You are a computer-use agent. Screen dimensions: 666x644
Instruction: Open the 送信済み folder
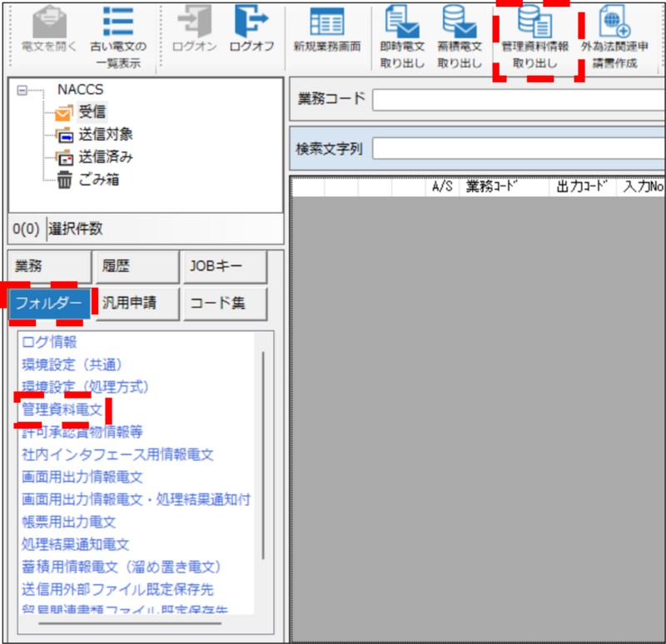[x=105, y=156]
